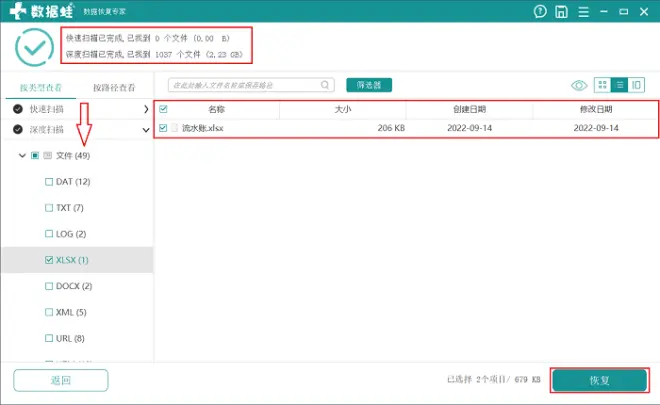
Task: Collapse the 深度扫描 section chevron
Action: 146,130
